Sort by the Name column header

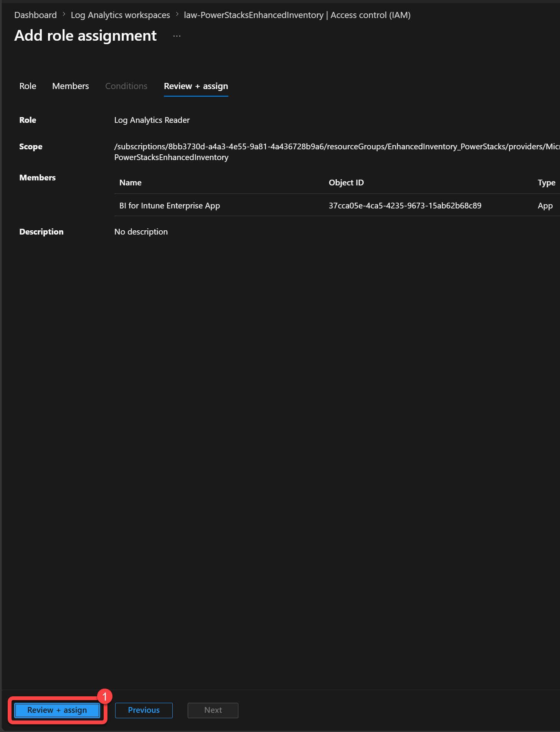point(131,183)
